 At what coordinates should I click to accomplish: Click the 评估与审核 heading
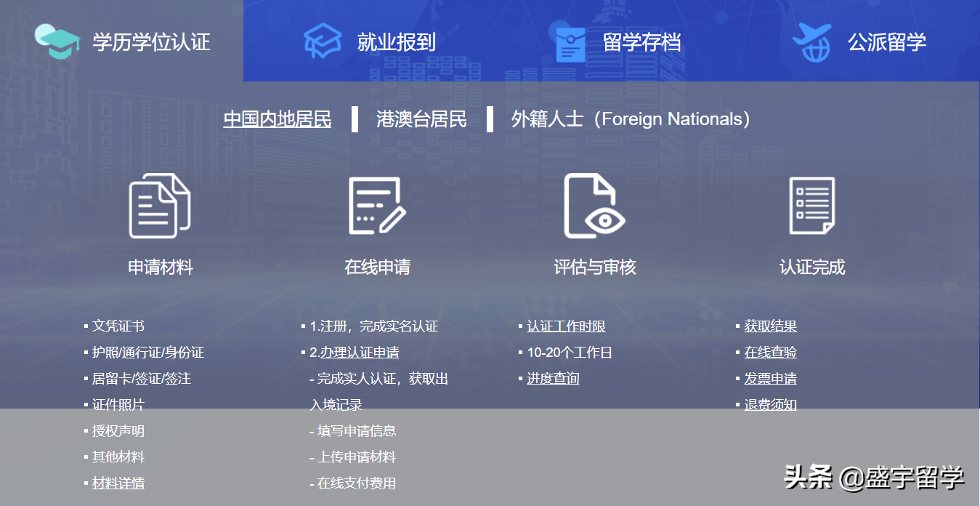coord(595,268)
